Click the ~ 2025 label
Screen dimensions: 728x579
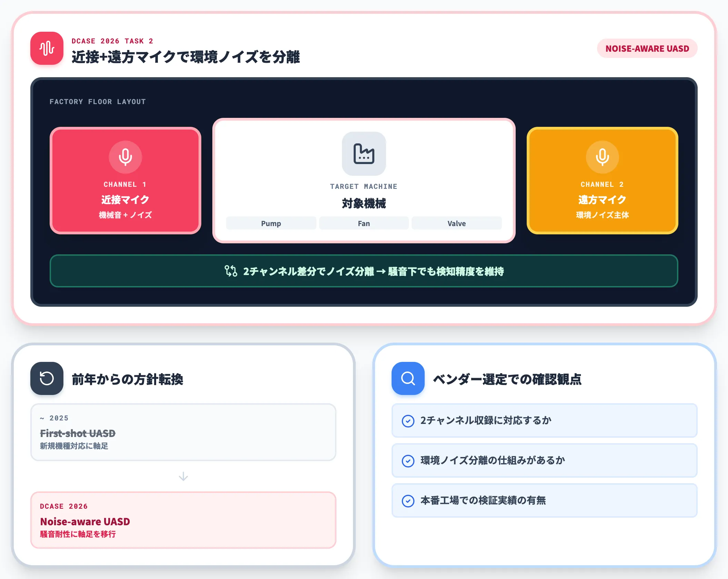click(x=54, y=418)
